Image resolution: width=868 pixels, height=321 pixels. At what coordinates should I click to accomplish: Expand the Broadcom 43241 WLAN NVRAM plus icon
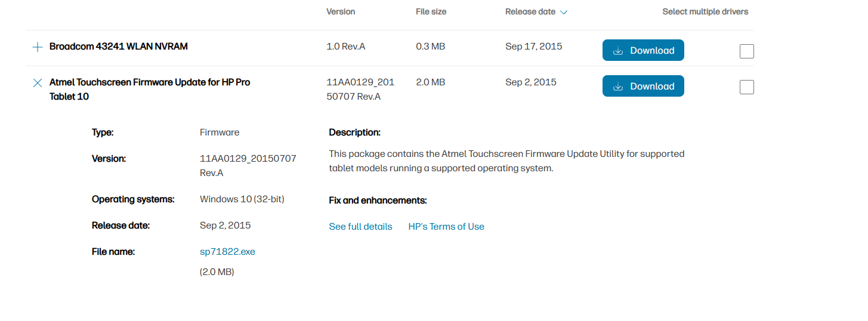37,47
